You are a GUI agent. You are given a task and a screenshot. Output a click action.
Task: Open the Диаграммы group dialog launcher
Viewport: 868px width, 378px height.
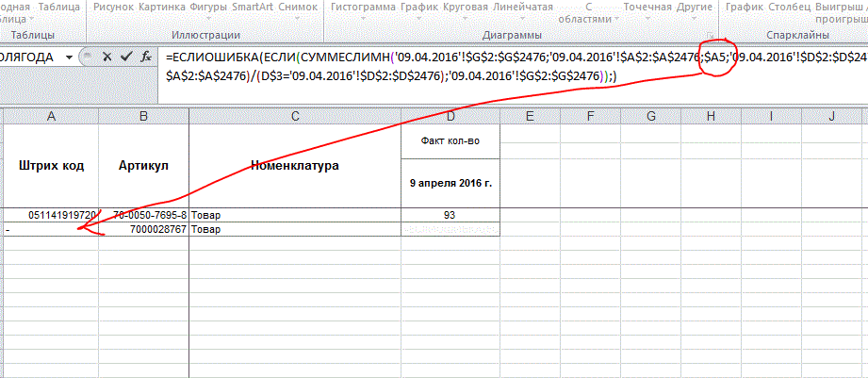[710, 36]
